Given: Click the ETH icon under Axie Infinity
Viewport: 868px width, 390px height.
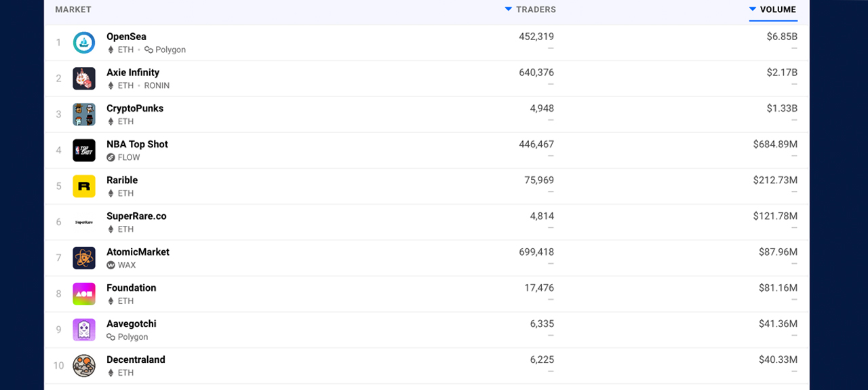Looking at the screenshot, I should pyautogui.click(x=111, y=86).
